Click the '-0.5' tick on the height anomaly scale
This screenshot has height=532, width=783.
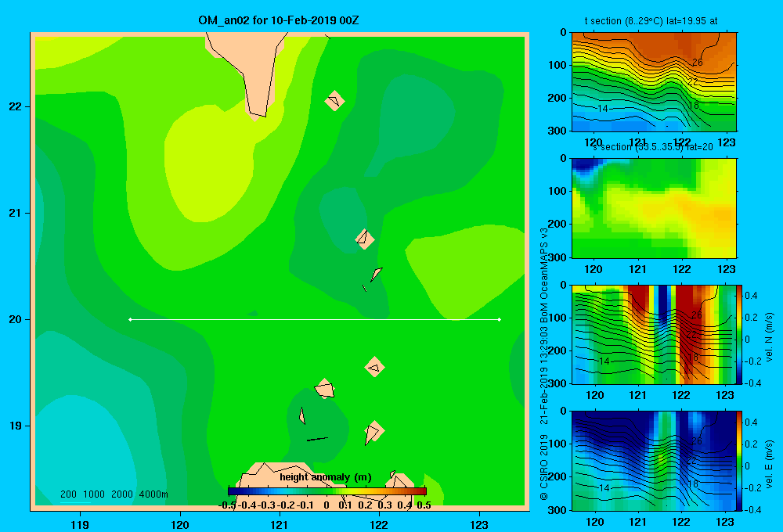pyautogui.click(x=227, y=505)
